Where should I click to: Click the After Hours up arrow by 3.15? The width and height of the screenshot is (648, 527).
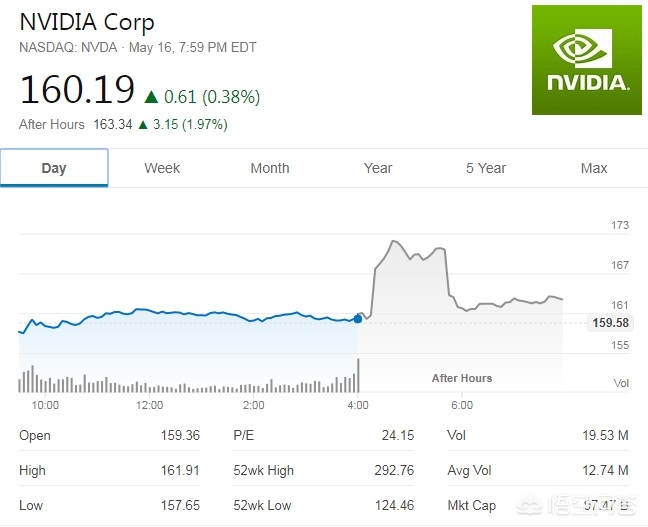(x=143, y=125)
